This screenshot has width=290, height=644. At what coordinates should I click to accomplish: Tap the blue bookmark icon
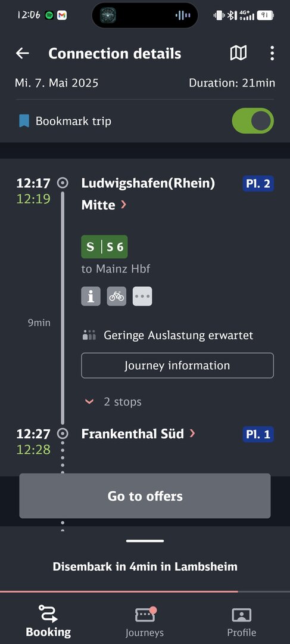tap(24, 121)
